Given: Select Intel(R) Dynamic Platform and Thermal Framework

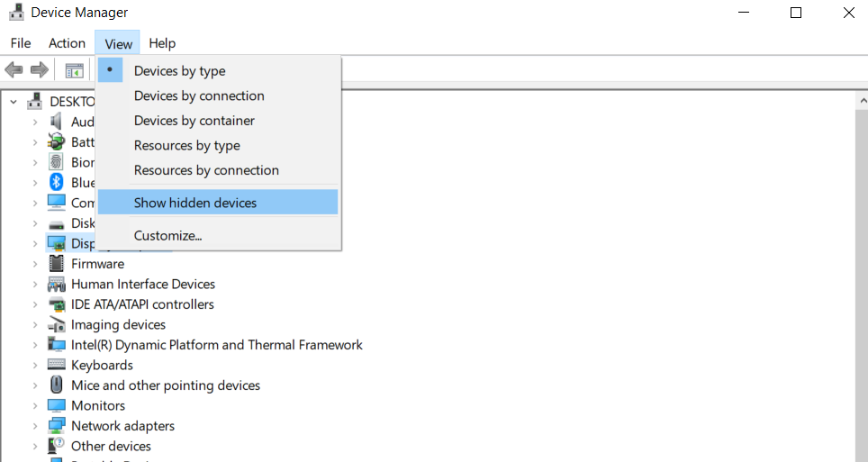Looking at the screenshot, I should [x=217, y=345].
